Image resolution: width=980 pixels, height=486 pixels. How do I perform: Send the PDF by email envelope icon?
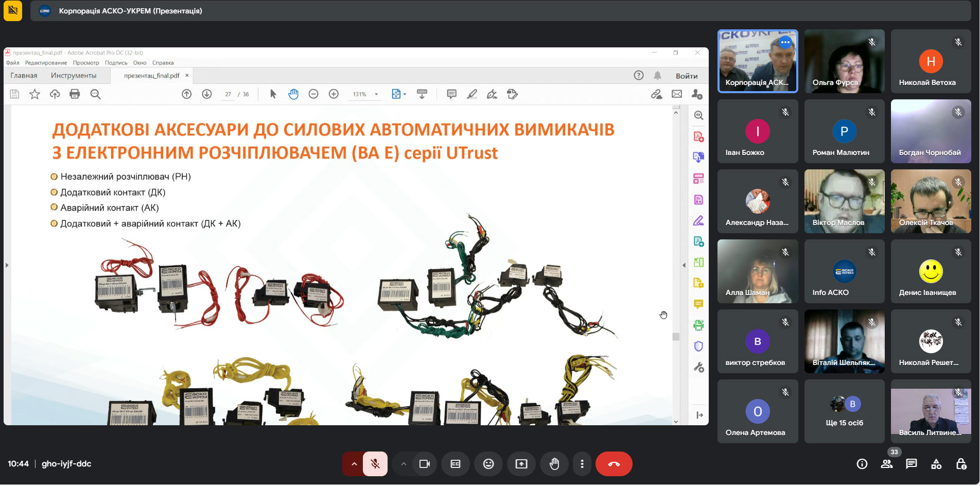pyautogui.click(x=677, y=94)
